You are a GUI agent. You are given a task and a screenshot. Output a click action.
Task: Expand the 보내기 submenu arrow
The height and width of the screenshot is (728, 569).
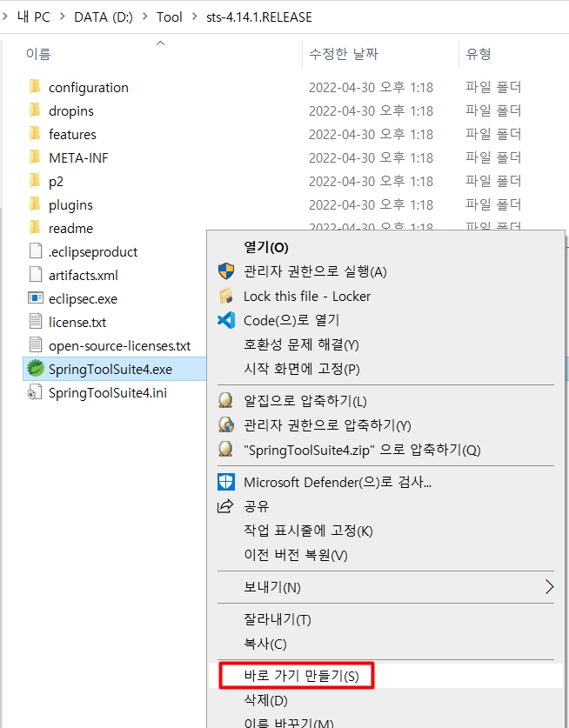tap(550, 587)
